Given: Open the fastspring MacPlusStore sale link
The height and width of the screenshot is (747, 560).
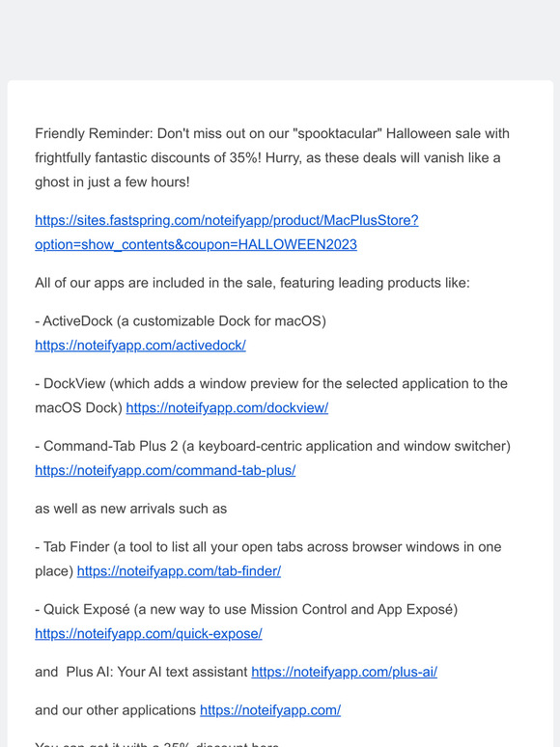Looking at the screenshot, I should click(226, 220).
